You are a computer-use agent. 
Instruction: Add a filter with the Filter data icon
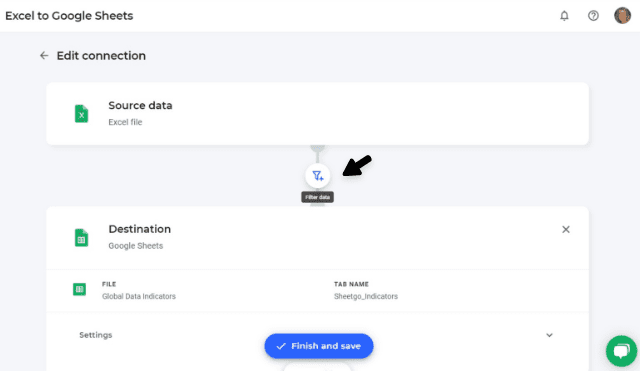[318, 176]
